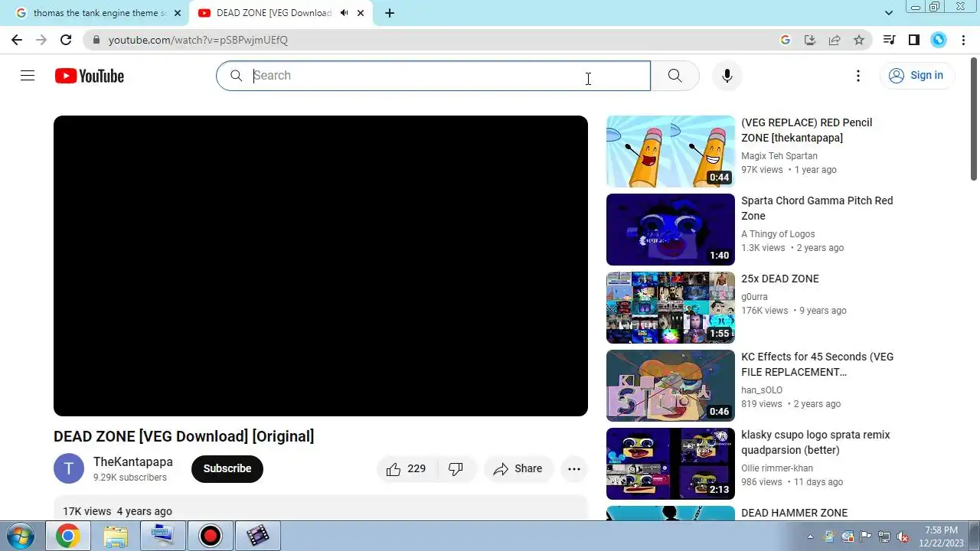Focus the YouTube search input field
This screenshot has height=551, width=980.
433,75
